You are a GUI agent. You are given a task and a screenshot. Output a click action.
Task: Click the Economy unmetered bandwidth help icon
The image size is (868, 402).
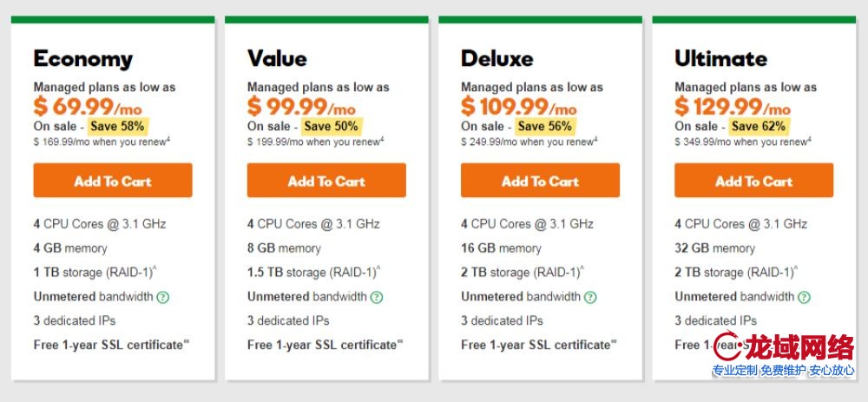click(163, 297)
